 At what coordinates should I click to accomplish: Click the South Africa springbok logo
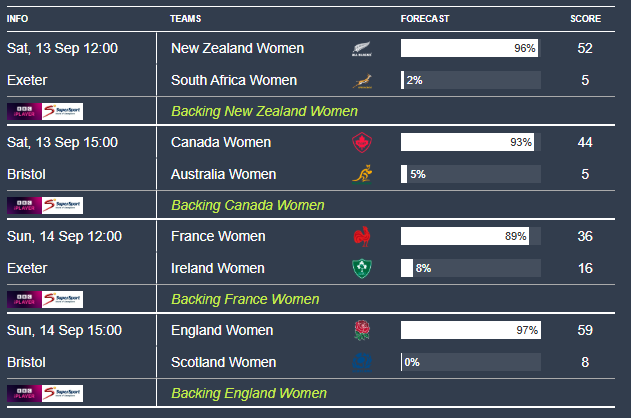[x=362, y=81]
